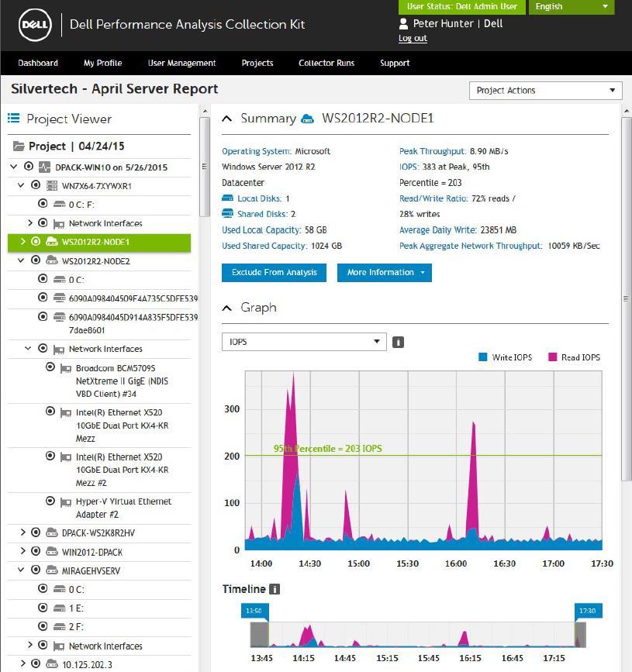Click the Dell logo

point(35,25)
